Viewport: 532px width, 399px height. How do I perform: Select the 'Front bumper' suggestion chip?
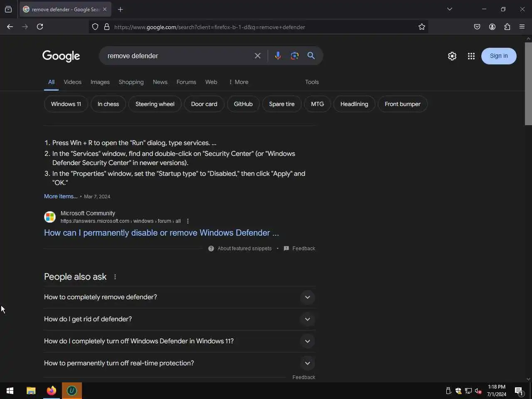pos(403,104)
